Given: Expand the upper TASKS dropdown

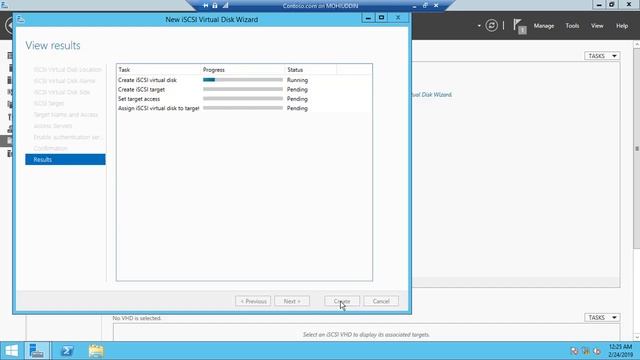Looking at the screenshot, I should pyautogui.click(x=602, y=56).
